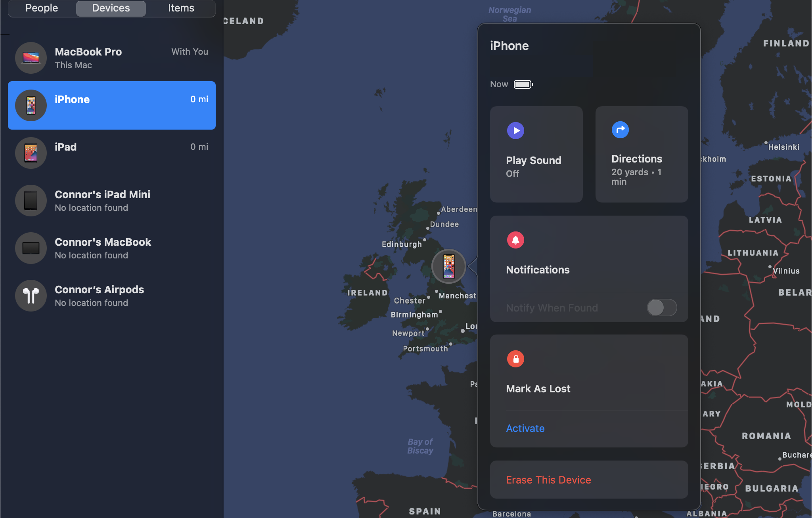The image size is (812, 518).
Task: Click the Notifications bell icon
Action: click(515, 239)
